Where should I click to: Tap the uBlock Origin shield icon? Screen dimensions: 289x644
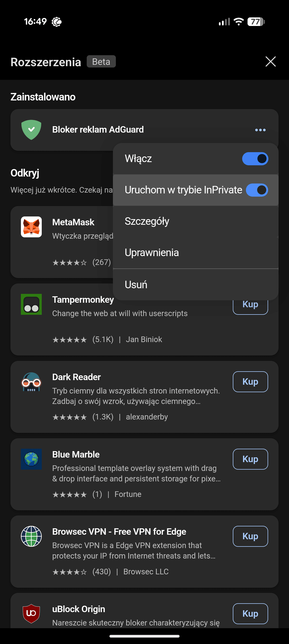click(x=31, y=613)
